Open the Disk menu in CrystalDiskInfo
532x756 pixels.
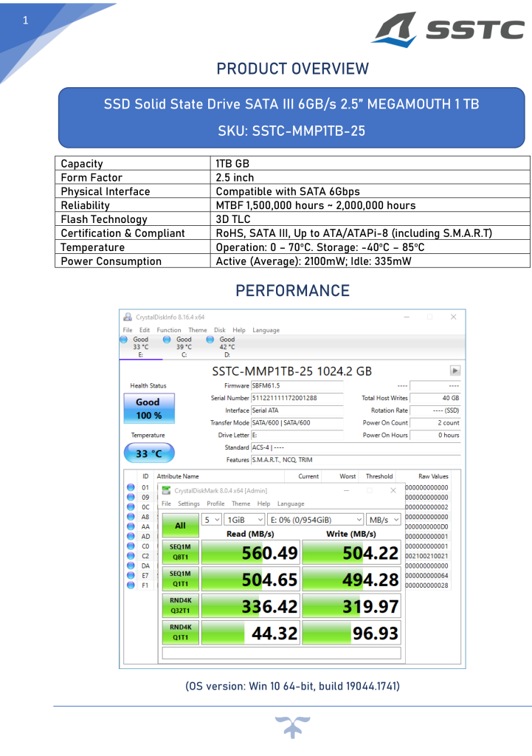click(220, 330)
